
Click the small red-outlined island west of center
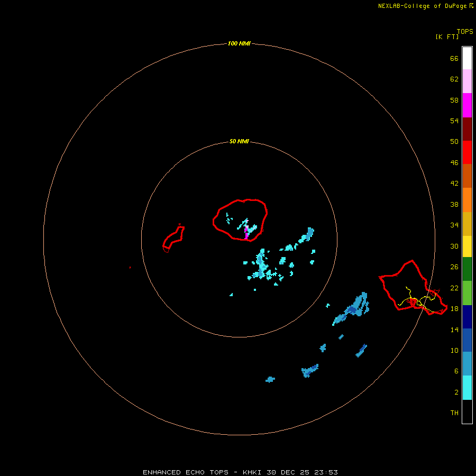(173, 237)
